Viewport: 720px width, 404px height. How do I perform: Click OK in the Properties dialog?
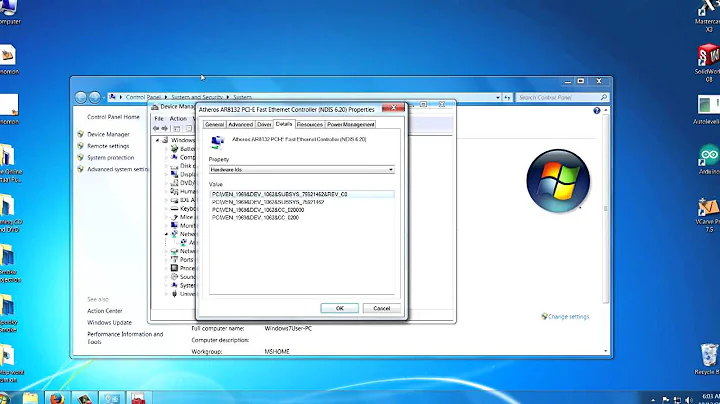tap(339, 308)
